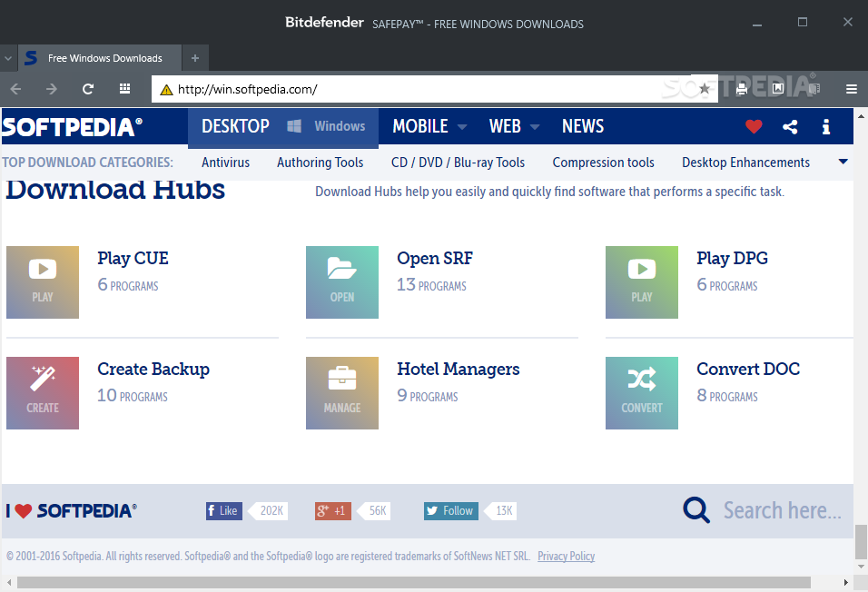Expand the WEB menu arrow
868x592 pixels.
coord(534,127)
